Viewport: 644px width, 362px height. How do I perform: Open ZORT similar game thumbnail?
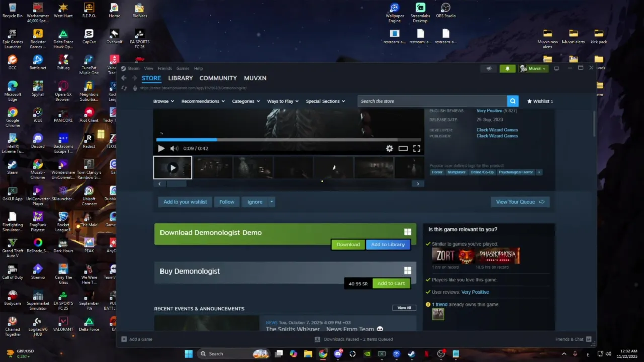click(453, 256)
